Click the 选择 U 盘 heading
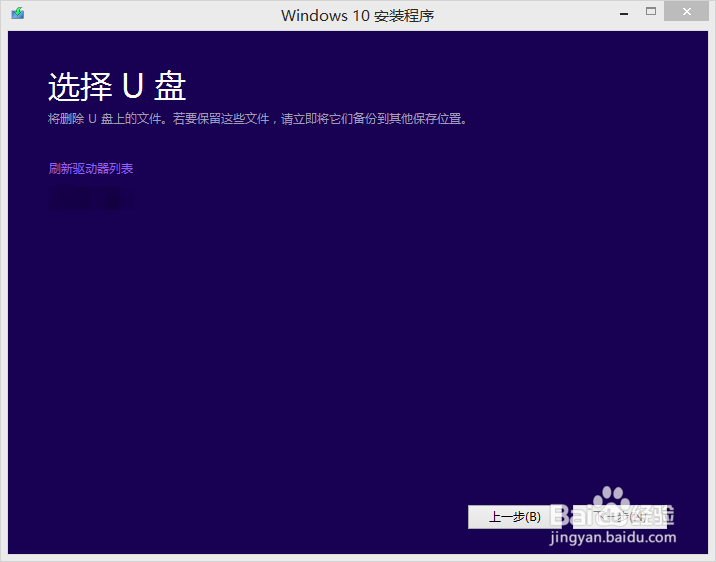This screenshot has height=562, width=716. [x=117, y=86]
